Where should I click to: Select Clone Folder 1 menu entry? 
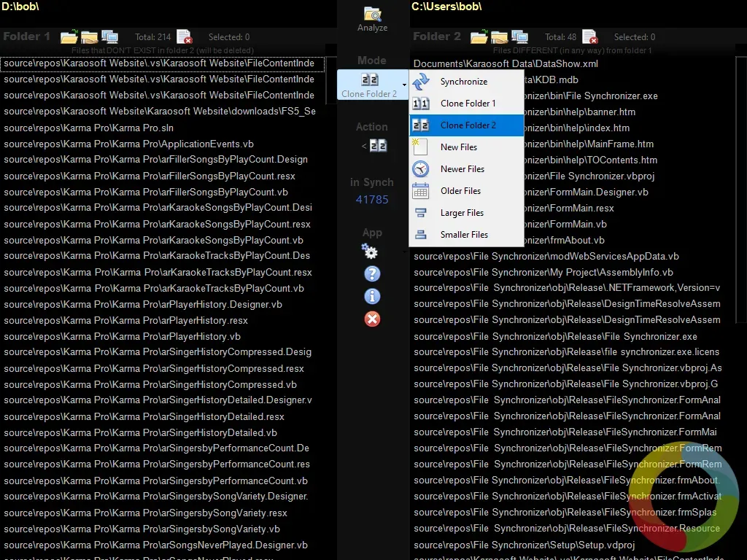click(466, 104)
